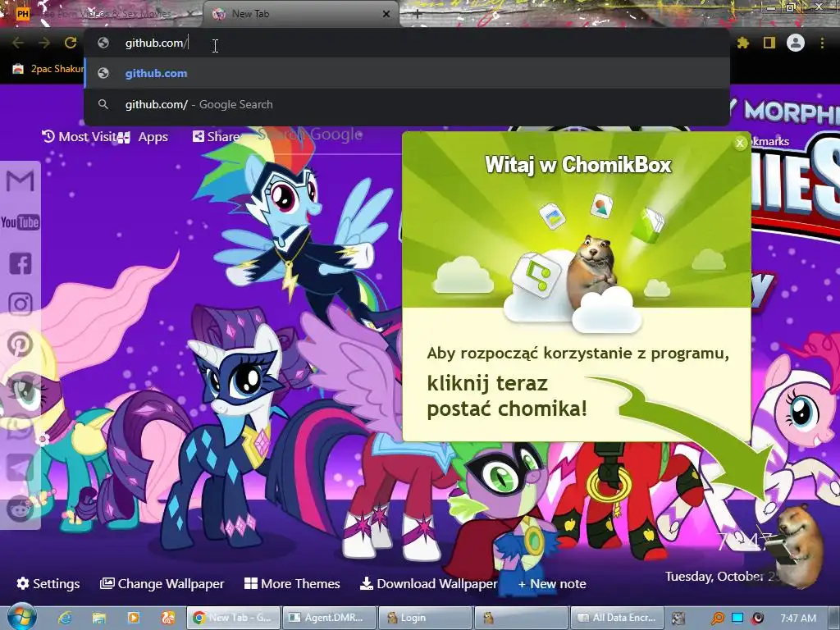Open Windows Explorer folder from taskbar
Image resolution: width=840 pixels, height=630 pixels.
[x=99, y=618]
